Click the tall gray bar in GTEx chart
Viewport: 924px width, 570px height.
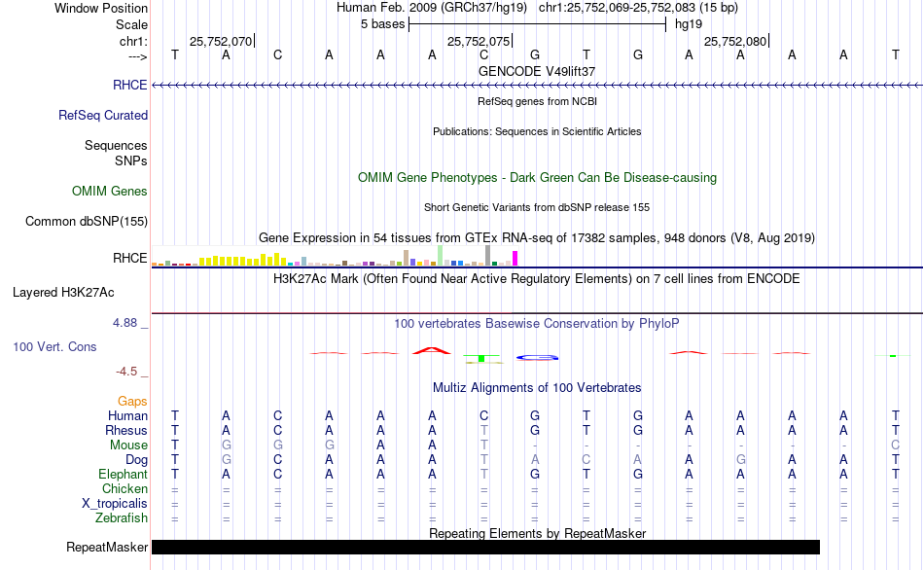click(x=488, y=256)
